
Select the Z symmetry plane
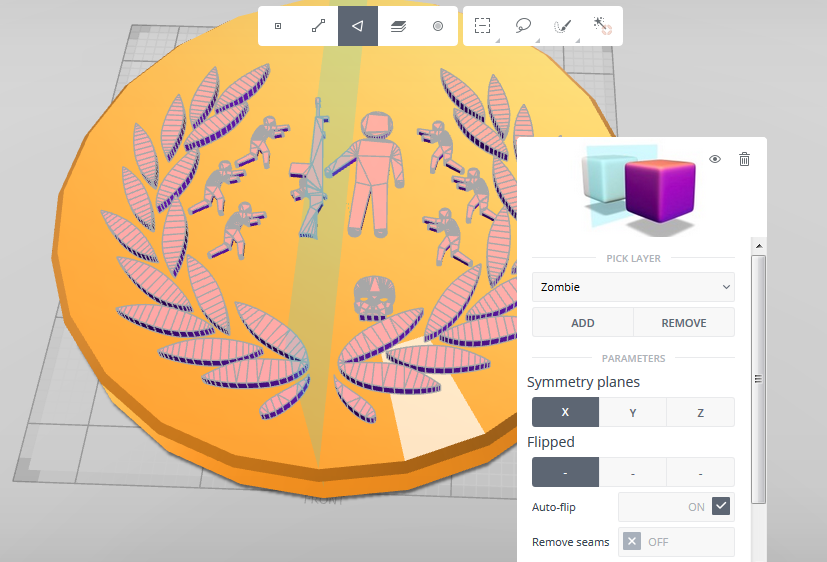tap(700, 412)
